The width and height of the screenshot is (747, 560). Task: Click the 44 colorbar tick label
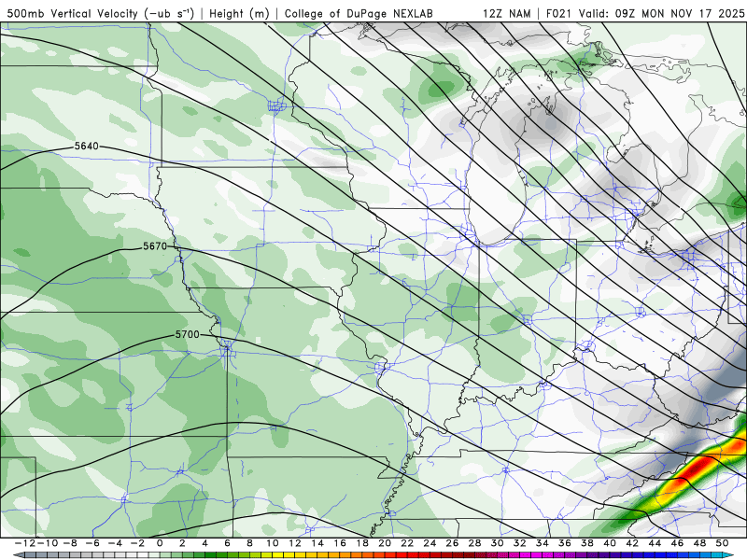[655, 543]
